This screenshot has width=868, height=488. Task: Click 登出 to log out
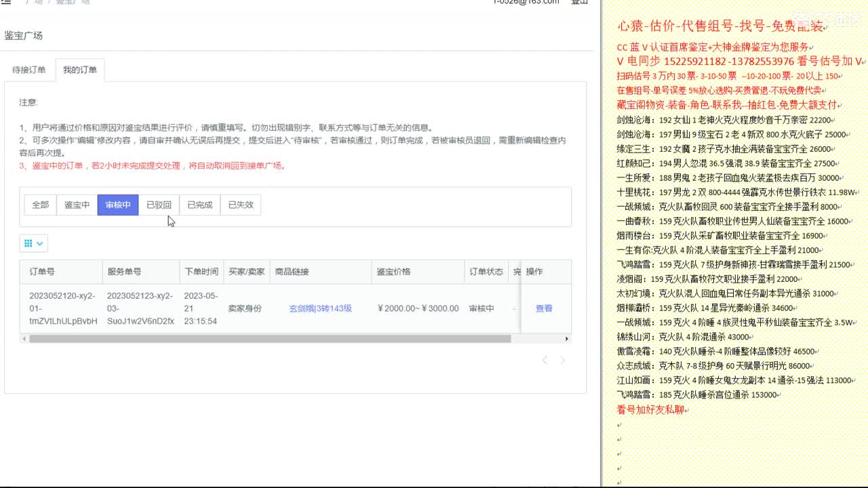click(x=580, y=2)
